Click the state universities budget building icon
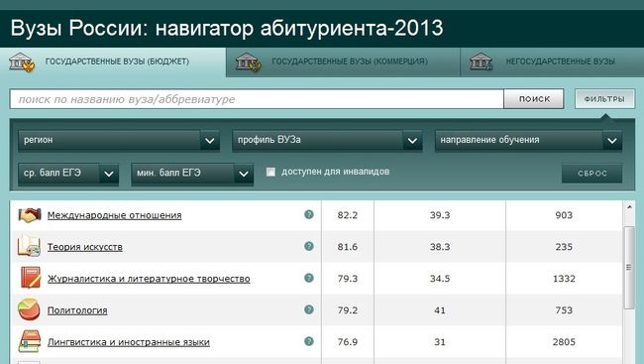 22,62
